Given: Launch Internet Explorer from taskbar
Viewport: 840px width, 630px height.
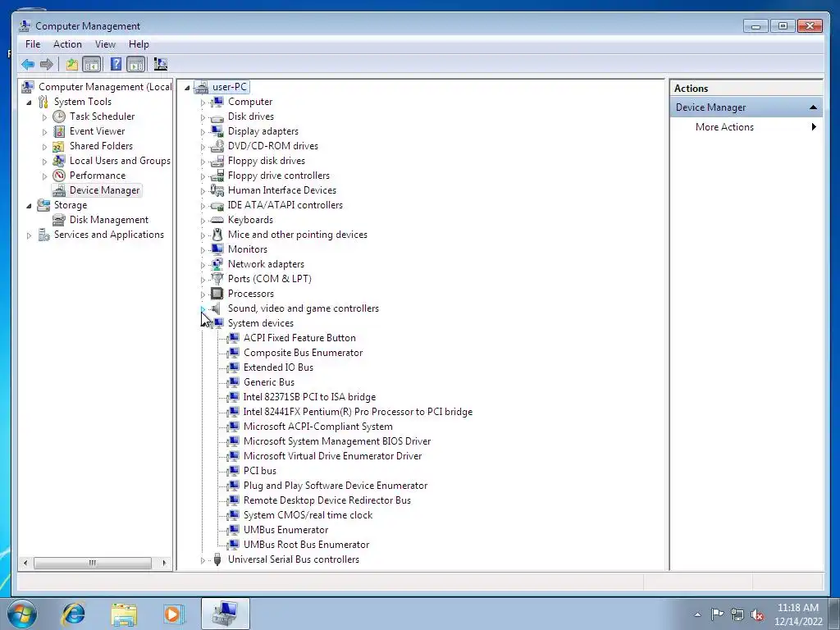Looking at the screenshot, I should coord(73,614).
